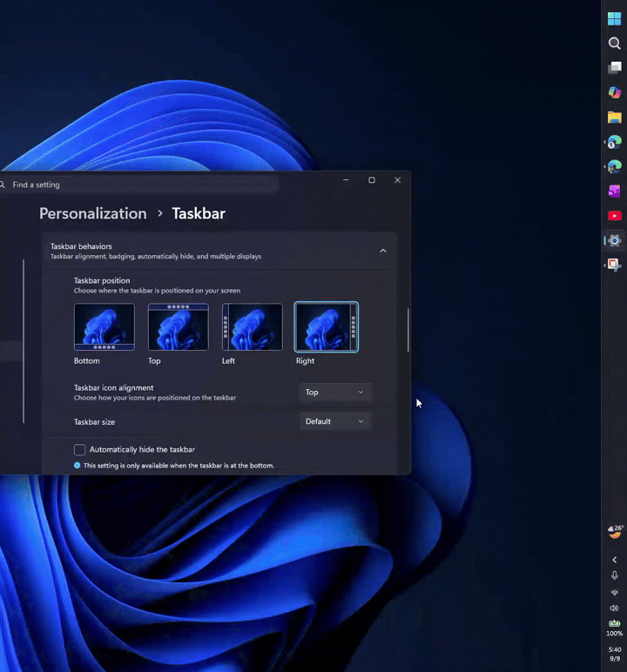Click the volume speaker tray icon
Image resolution: width=627 pixels, height=672 pixels.
[x=614, y=608]
